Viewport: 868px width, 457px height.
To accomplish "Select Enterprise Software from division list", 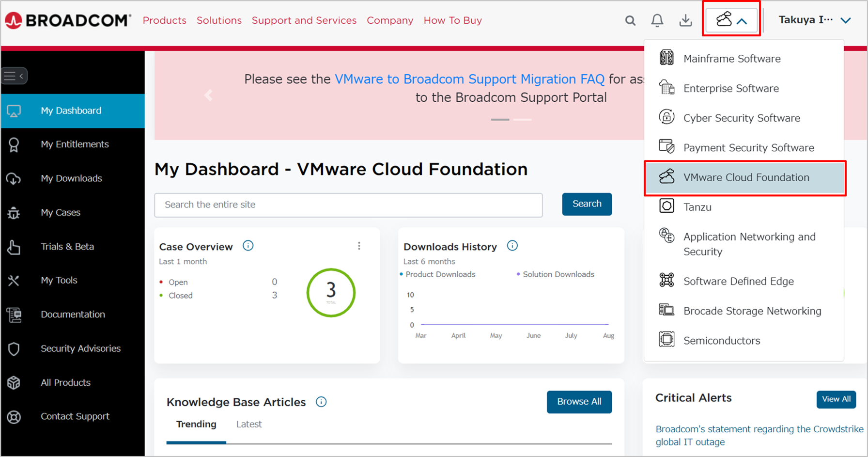I will (x=744, y=88).
